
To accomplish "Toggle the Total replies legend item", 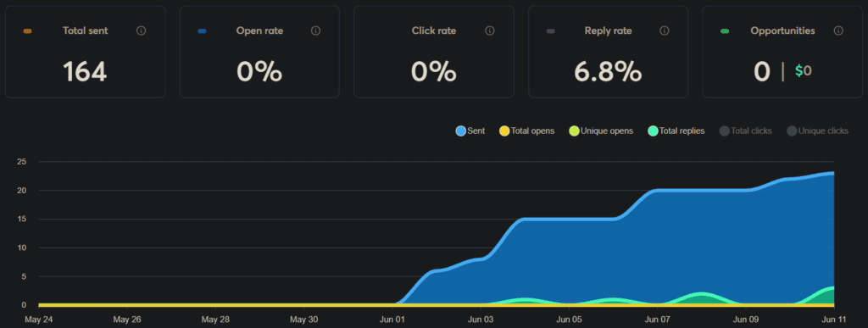I will (676, 131).
